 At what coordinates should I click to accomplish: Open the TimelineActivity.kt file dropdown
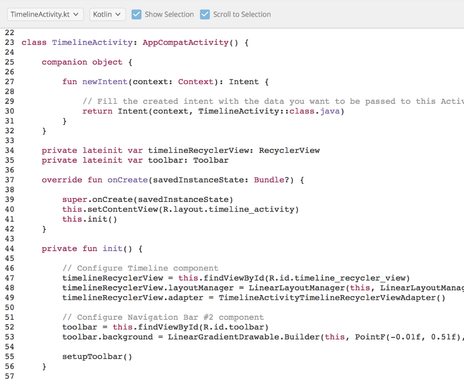[x=45, y=14]
